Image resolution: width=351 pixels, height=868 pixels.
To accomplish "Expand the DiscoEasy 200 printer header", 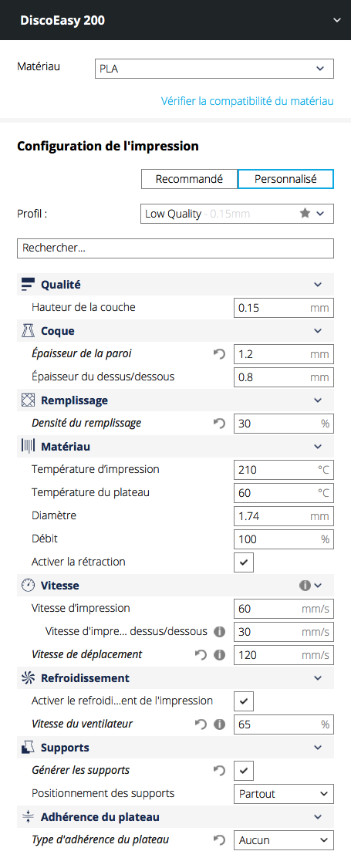I will pos(338,20).
